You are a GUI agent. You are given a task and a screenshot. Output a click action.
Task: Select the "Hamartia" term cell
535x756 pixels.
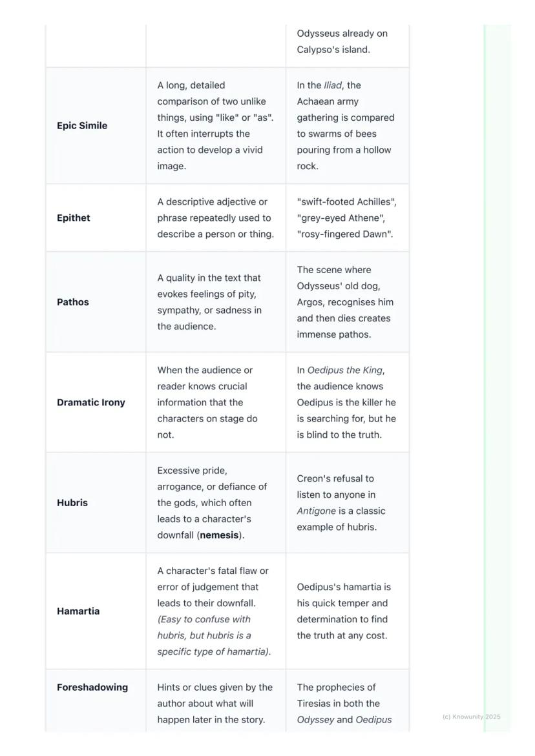pos(78,611)
